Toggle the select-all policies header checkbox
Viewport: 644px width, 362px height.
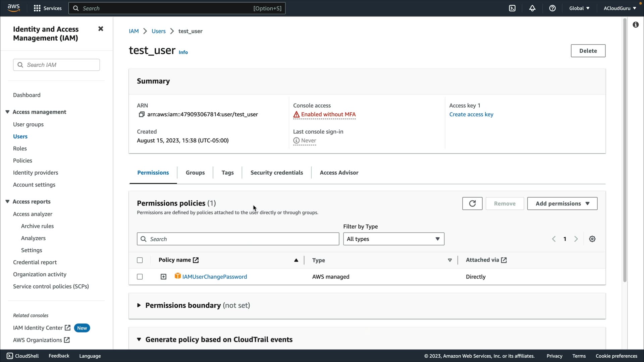(140, 260)
